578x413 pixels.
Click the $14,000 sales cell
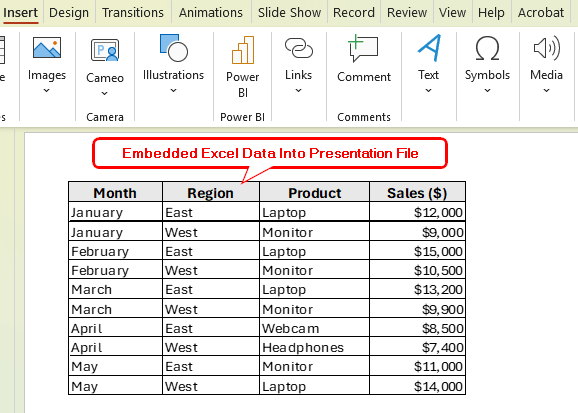pyautogui.click(x=417, y=386)
